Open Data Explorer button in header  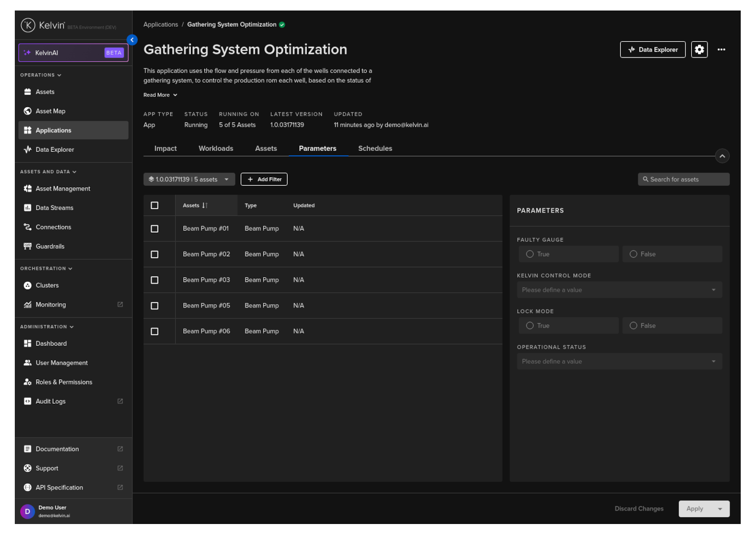coord(652,50)
